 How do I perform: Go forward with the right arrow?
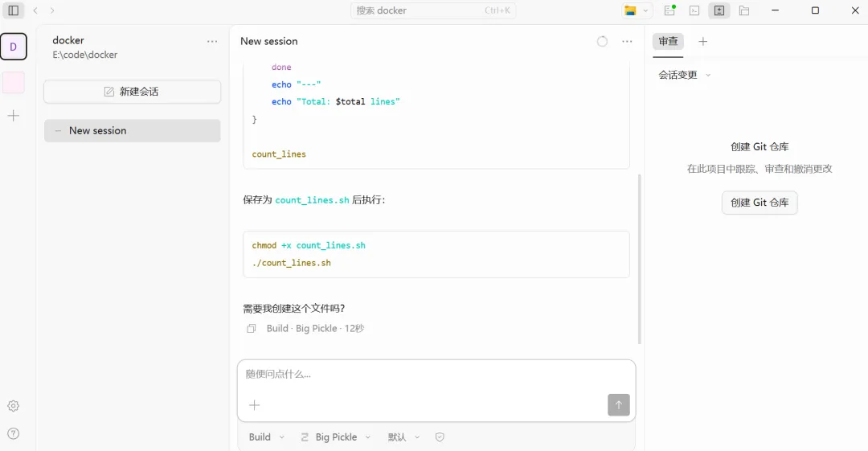coord(52,10)
